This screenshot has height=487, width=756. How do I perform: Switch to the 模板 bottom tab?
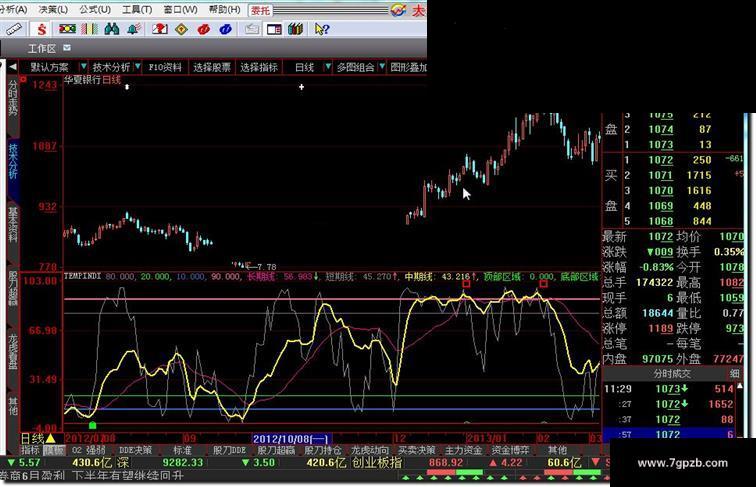click(x=54, y=450)
